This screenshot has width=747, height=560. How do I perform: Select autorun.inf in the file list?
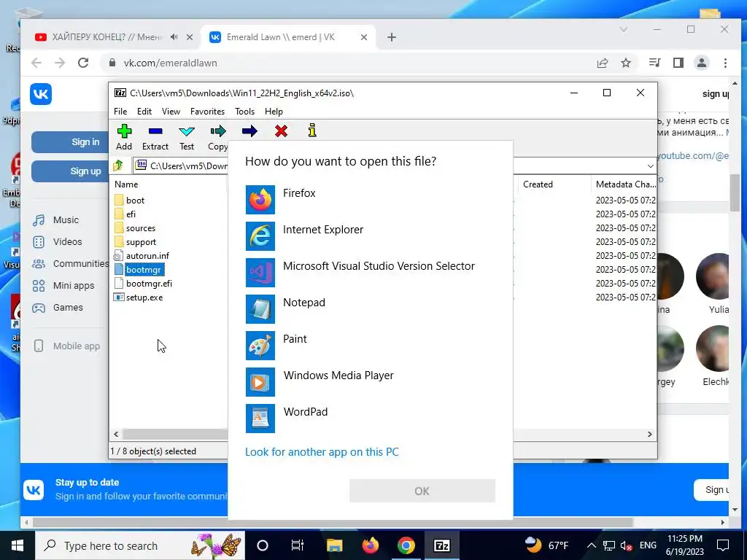[147, 256]
